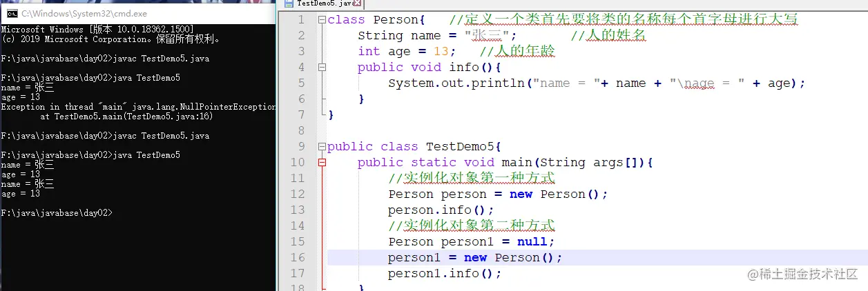Viewport: 868px width, 291px height.
Task: Collapse the info() method fold marker
Action: pyautogui.click(x=322, y=67)
